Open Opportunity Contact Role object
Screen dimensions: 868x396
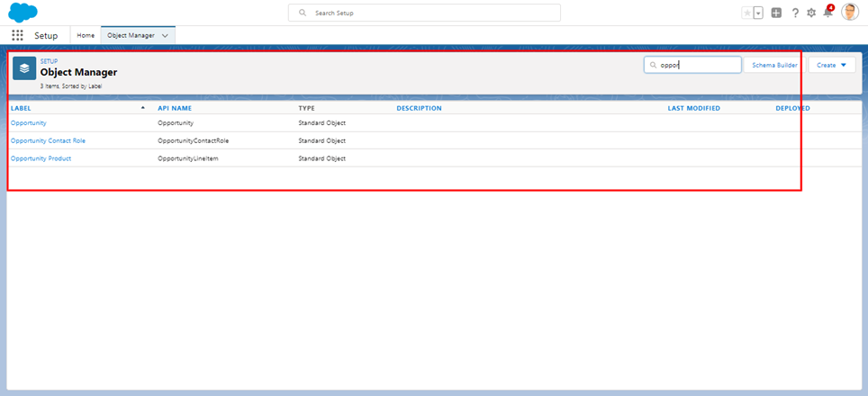click(x=48, y=140)
